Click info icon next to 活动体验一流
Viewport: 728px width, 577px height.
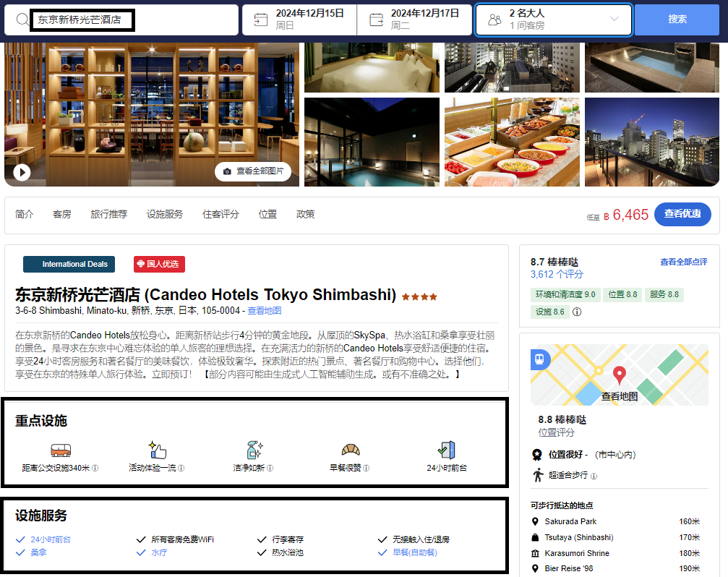click(181, 468)
